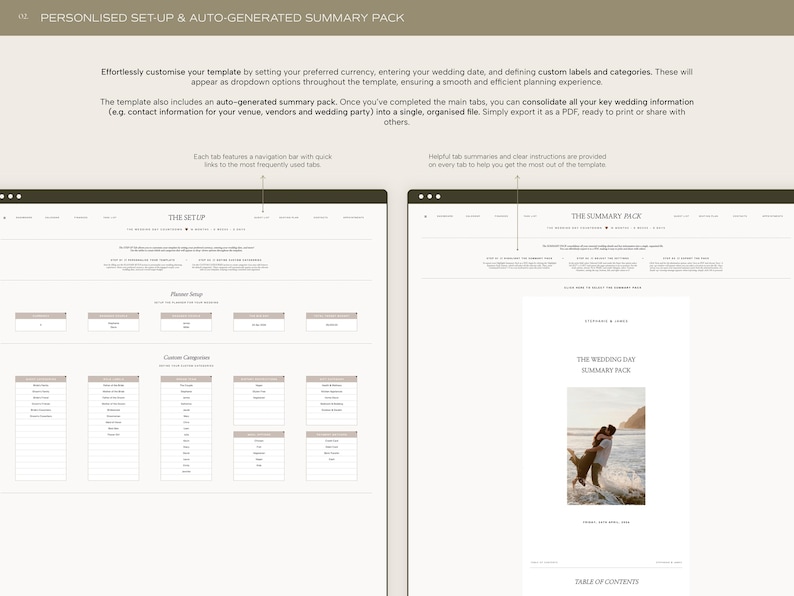Open Task List link in Summary Pack window

[x=530, y=216]
